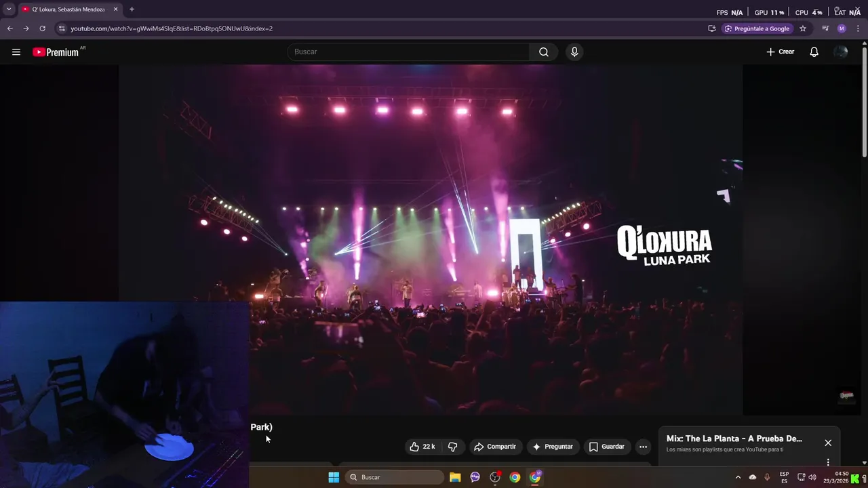The image size is (868, 488).
Task: Open OneDrive cloud tray icon
Action: coord(753,477)
